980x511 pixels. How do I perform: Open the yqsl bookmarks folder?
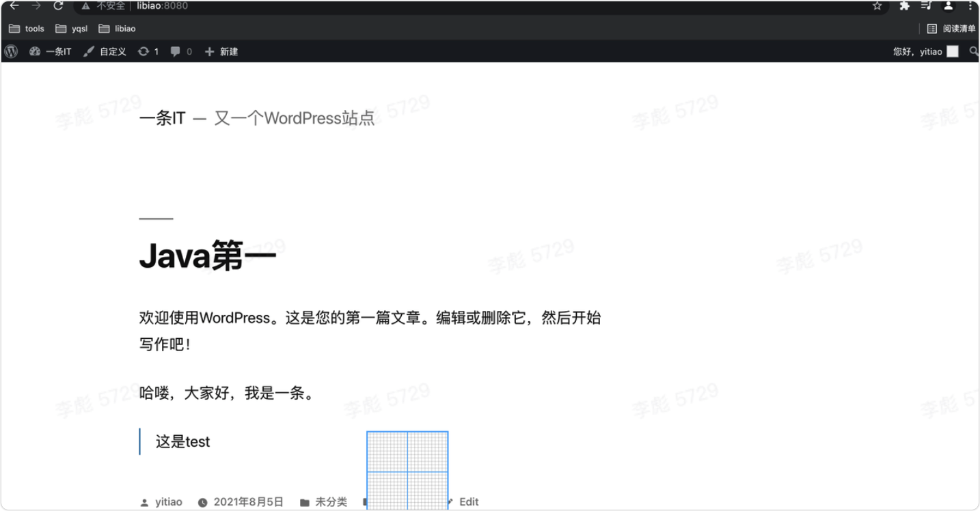72,29
